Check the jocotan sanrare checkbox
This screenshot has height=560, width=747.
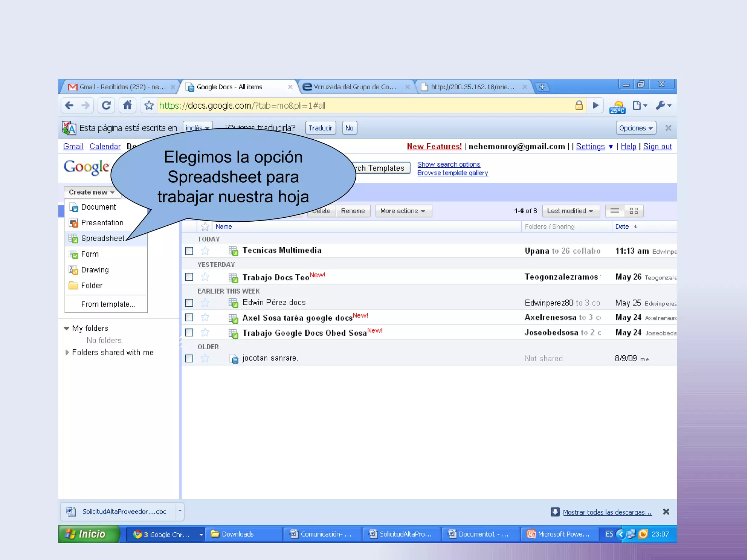pyautogui.click(x=189, y=358)
